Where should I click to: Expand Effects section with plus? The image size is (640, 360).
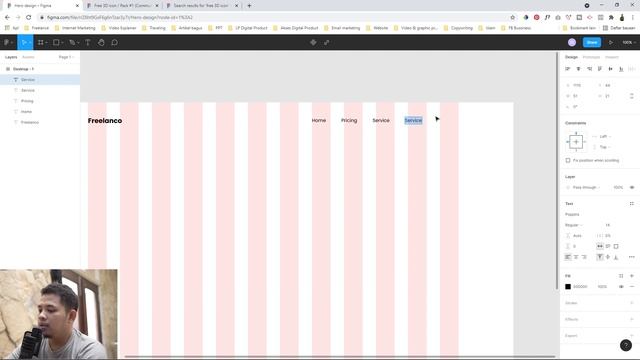pos(632,320)
